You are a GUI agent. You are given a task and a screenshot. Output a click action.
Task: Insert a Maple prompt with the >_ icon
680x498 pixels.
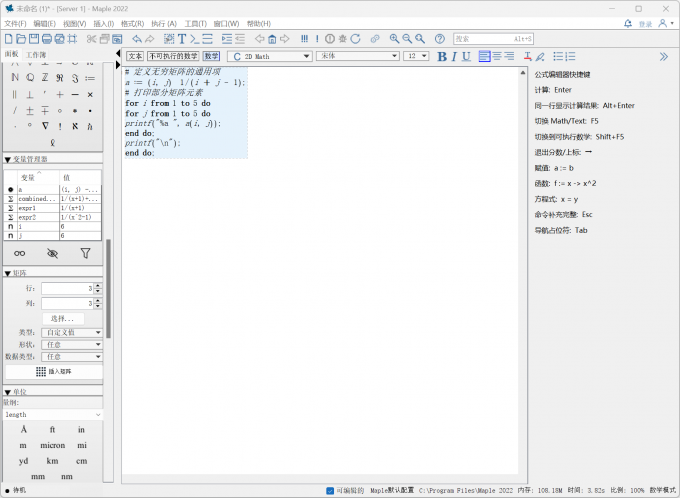tap(195, 39)
